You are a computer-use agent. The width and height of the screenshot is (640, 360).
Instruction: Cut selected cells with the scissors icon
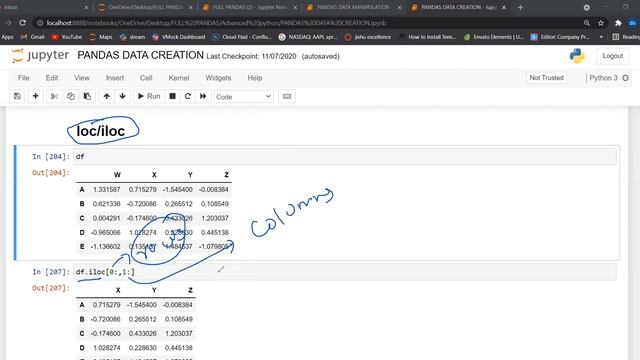click(x=54, y=96)
